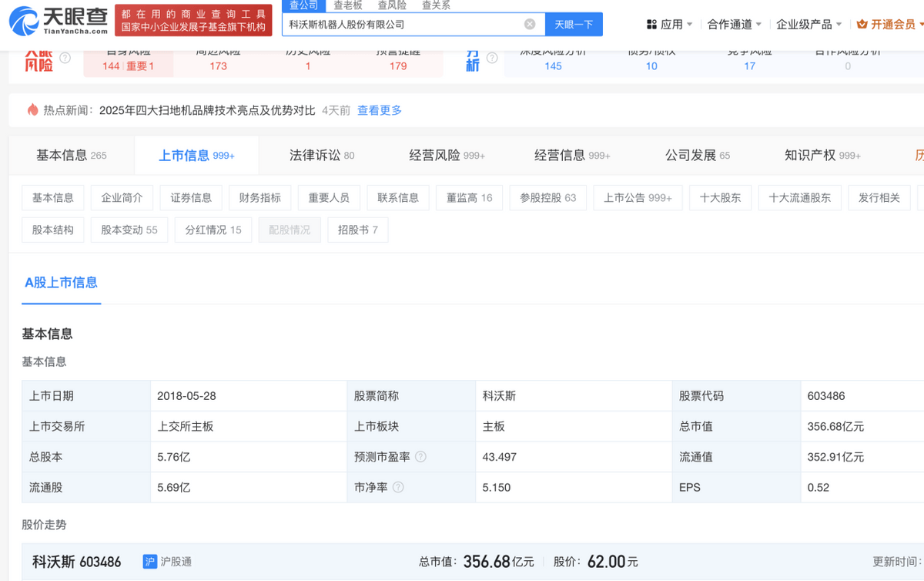Screen dimensions: 924x581
Task: Jump to the 证券信息 section
Action: pyautogui.click(x=191, y=198)
